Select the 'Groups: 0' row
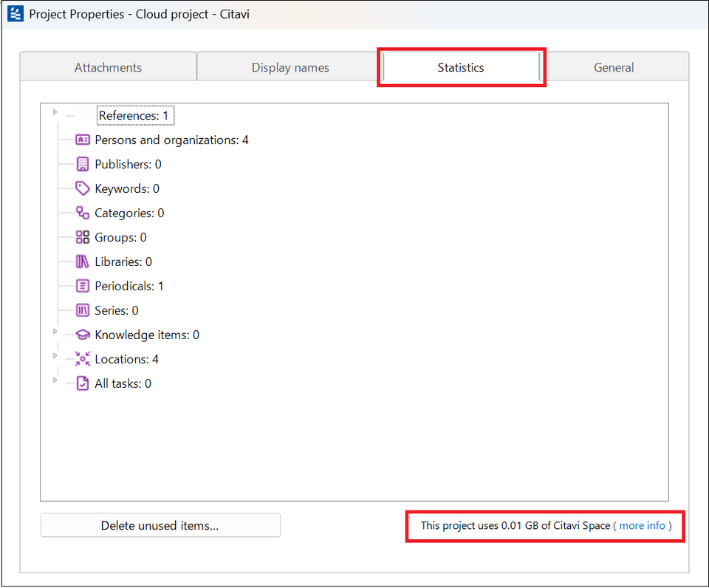709x588 pixels. click(120, 237)
